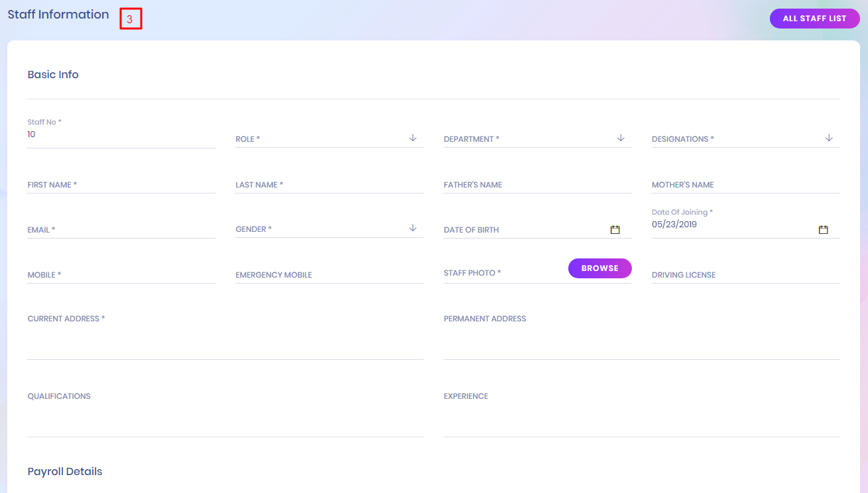Image resolution: width=868 pixels, height=493 pixels.
Task: Click the Qualifications text area
Action: 225,416
